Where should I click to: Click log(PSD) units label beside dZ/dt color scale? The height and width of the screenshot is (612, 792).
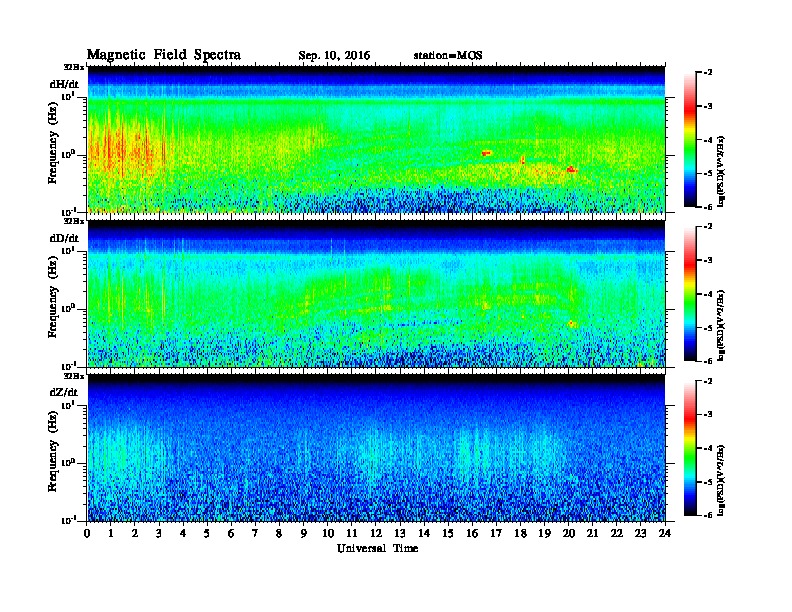point(721,480)
